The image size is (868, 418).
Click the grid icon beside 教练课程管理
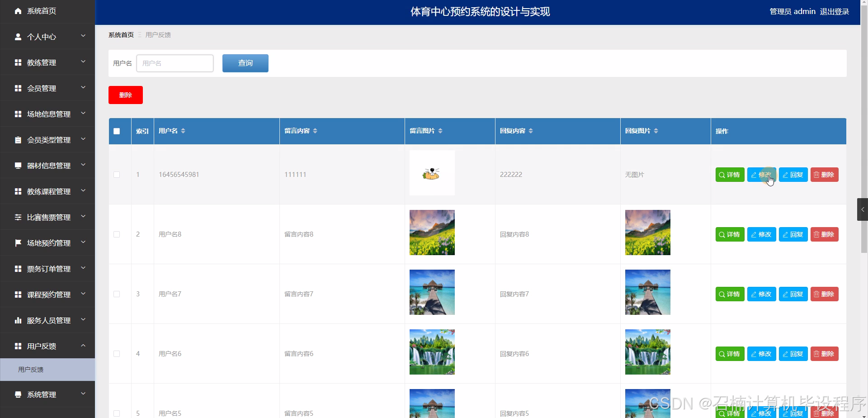pyautogui.click(x=18, y=191)
